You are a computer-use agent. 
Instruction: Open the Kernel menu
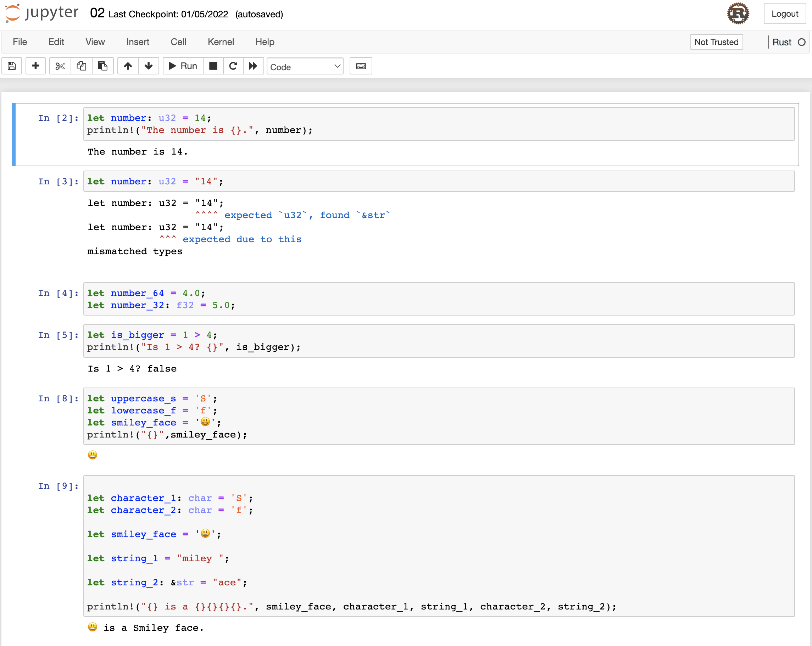221,42
